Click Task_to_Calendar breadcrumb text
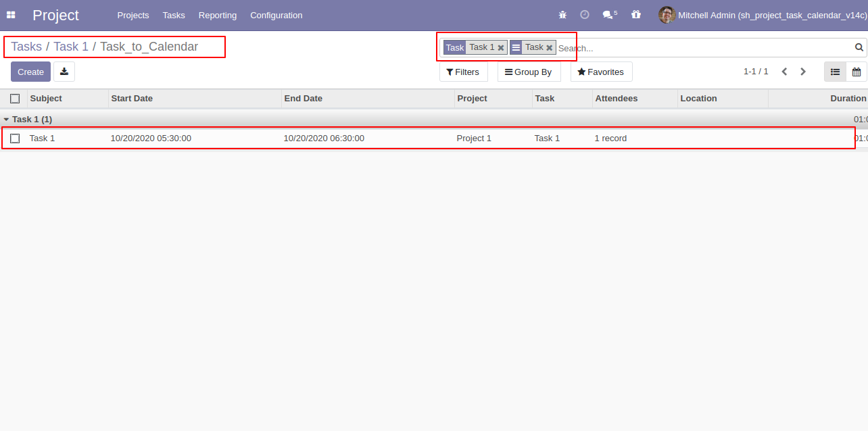This screenshot has width=868, height=431. (x=149, y=47)
